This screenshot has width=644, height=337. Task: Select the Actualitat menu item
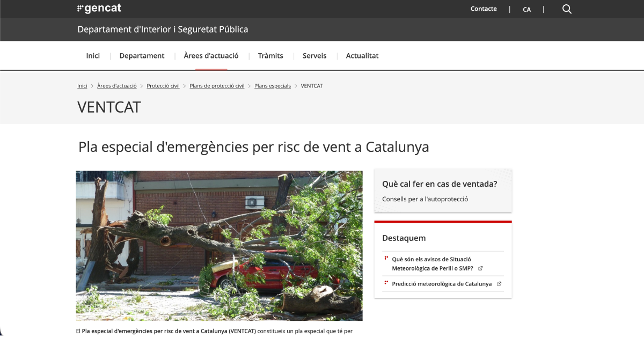click(362, 56)
